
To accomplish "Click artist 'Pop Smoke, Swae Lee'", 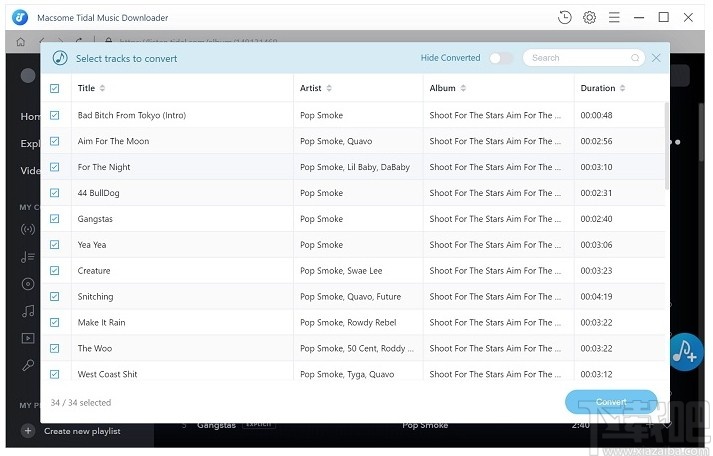I will click(341, 271).
